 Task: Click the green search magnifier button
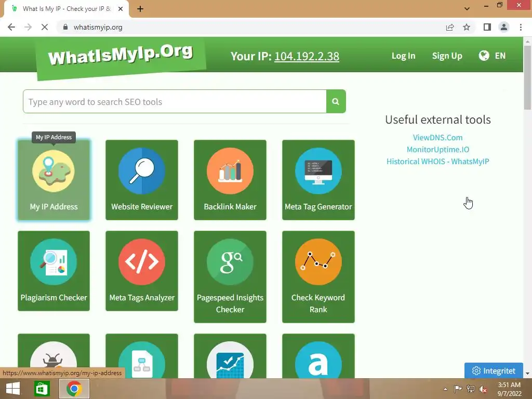coord(336,101)
